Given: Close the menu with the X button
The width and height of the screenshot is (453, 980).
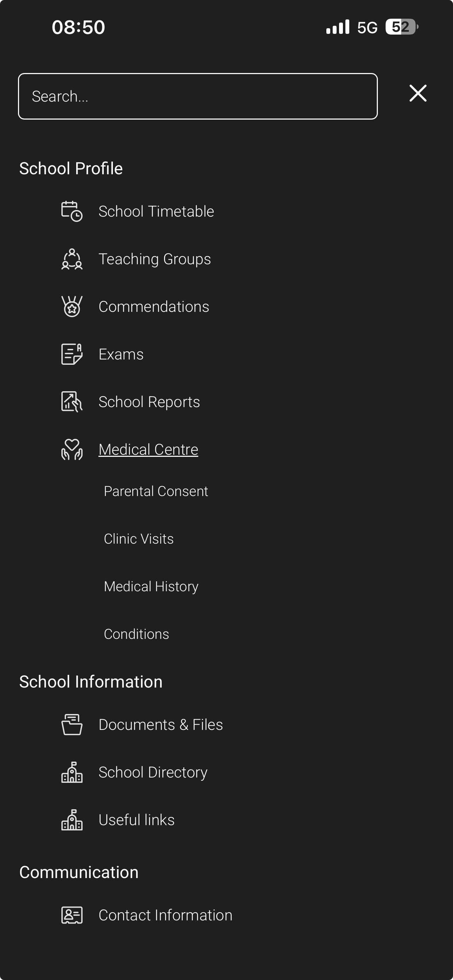Looking at the screenshot, I should [418, 93].
